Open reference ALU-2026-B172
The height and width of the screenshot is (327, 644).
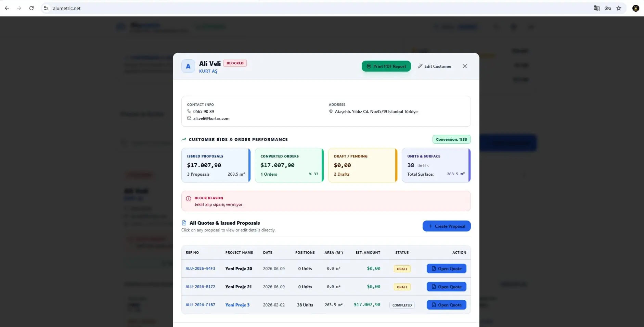click(x=200, y=287)
